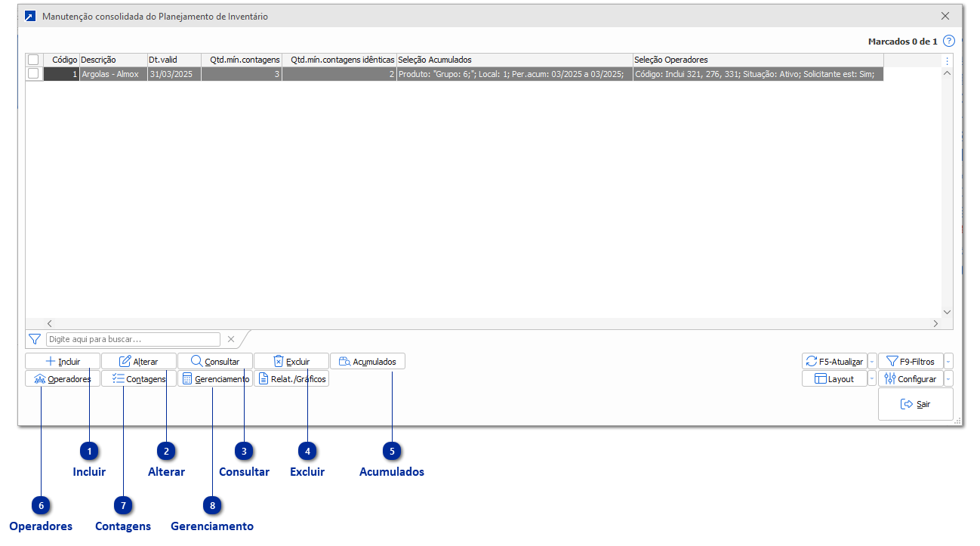Screen dimensions: 980x546
Task: Click the Incluir button
Action: click(63, 361)
